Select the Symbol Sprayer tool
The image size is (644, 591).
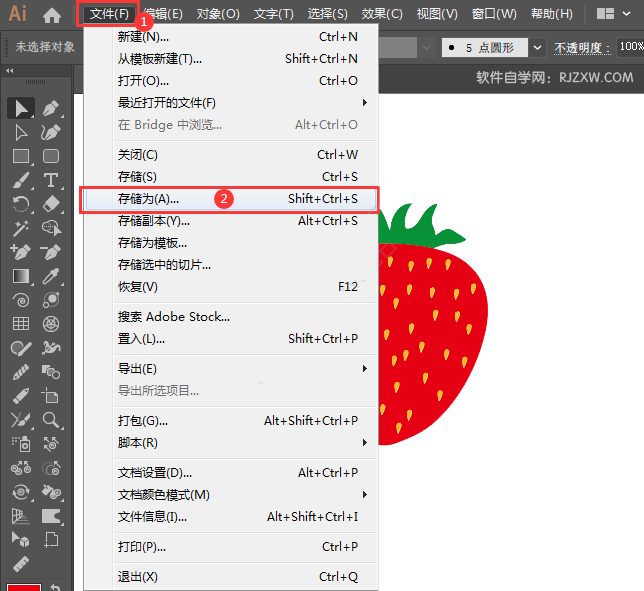coord(21,444)
